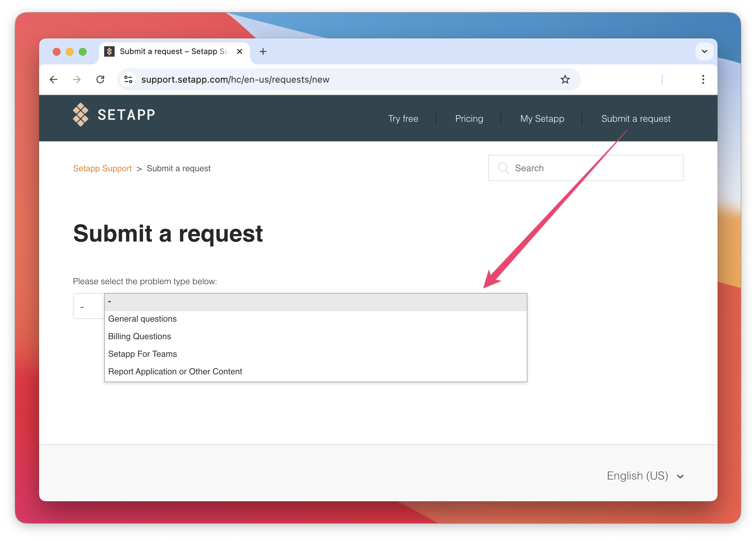
Task: Click Submit a request breadcrumb text
Action: pos(179,168)
